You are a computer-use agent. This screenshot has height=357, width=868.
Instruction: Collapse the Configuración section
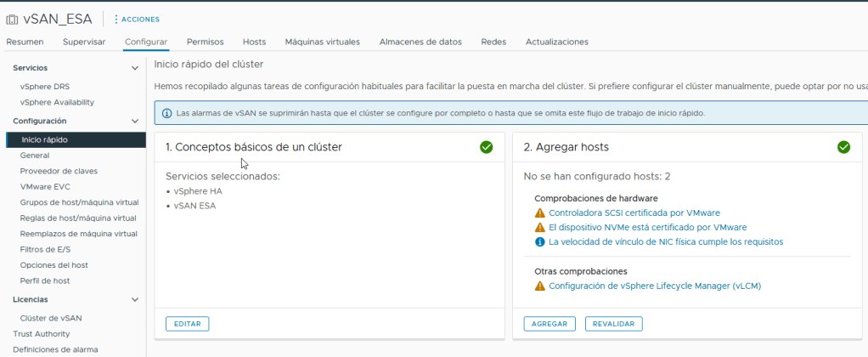pos(134,122)
